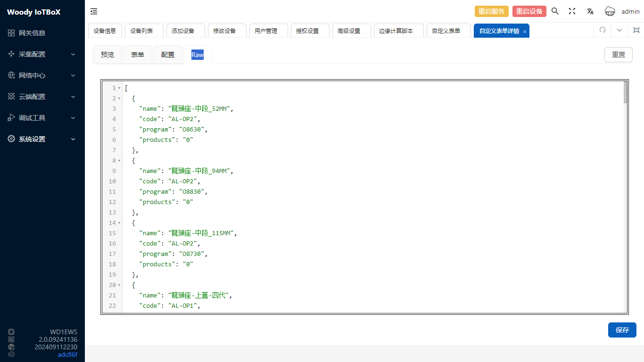Fold the JSON object at line 2
Screen dimensions: 644x362
pyautogui.click(x=119, y=99)
